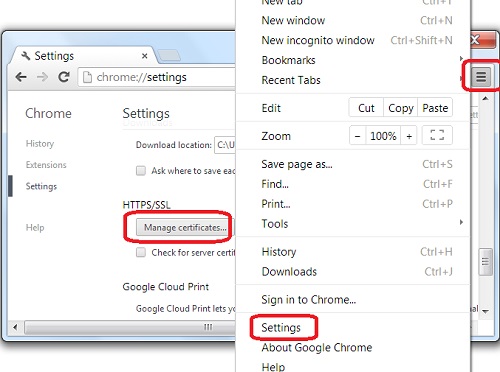Viewport: 500px width, 372px height.
Task: Click the Chrome hamburger menu icon
Action: click(x=481, y=77)
